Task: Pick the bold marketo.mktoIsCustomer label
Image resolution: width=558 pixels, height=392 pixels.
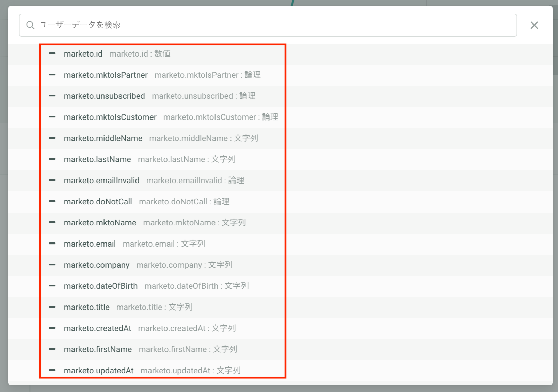Action: [x=110, y=117]
